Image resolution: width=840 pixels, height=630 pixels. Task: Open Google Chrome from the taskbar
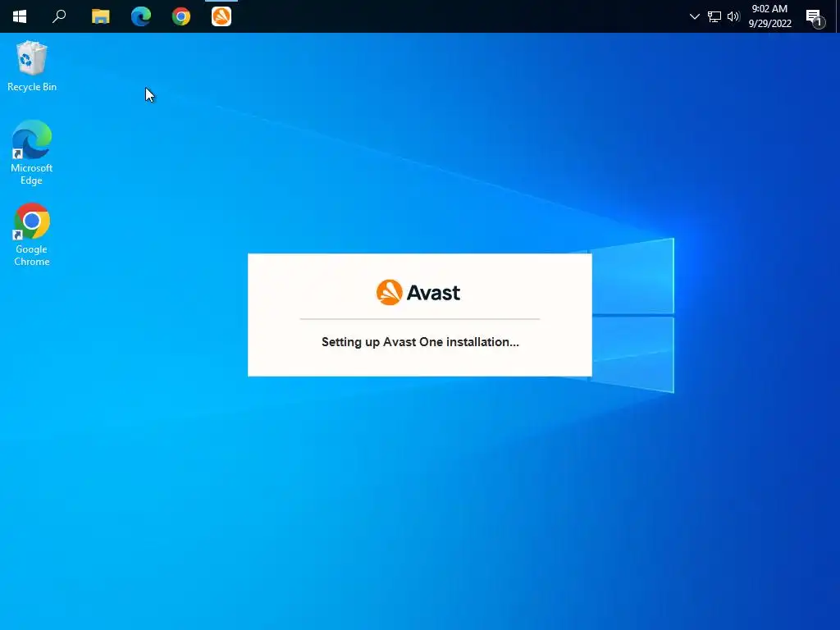181,16
